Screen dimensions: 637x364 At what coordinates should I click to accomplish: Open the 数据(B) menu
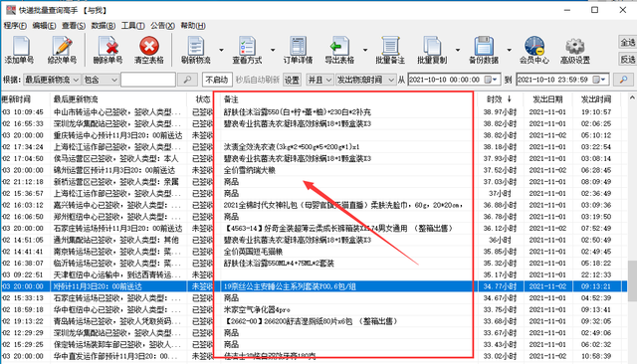(103, 26)
